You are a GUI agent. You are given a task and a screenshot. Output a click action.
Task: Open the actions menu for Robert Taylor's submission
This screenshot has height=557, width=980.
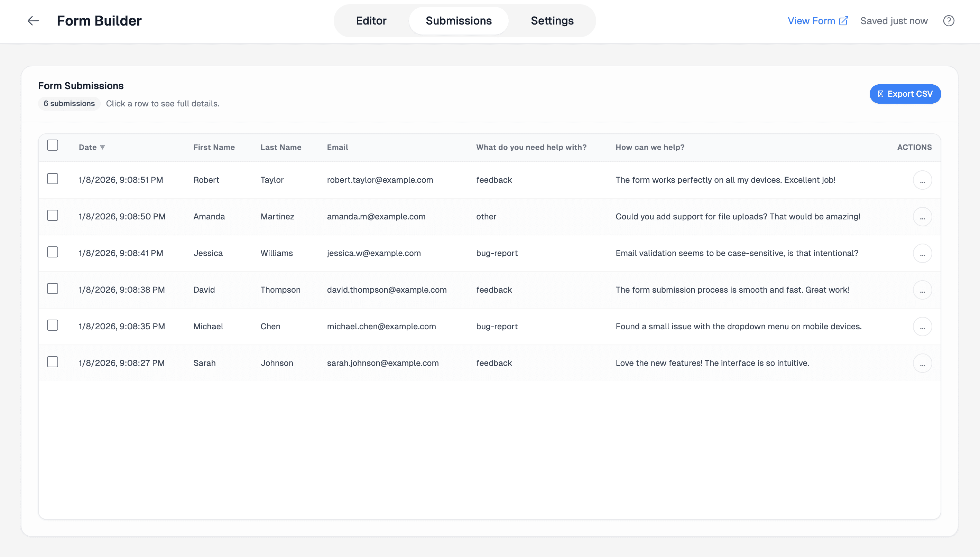[923, 180]
